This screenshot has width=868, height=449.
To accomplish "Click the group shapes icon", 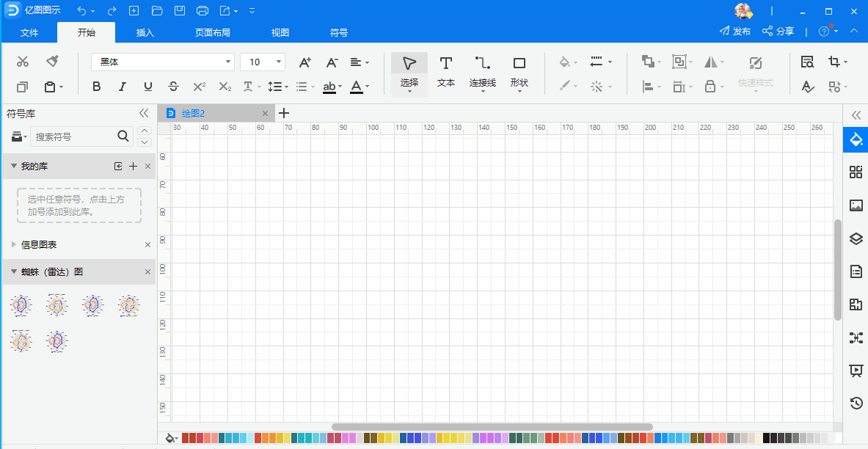I will pyautogui.click(x=679, y=62).
